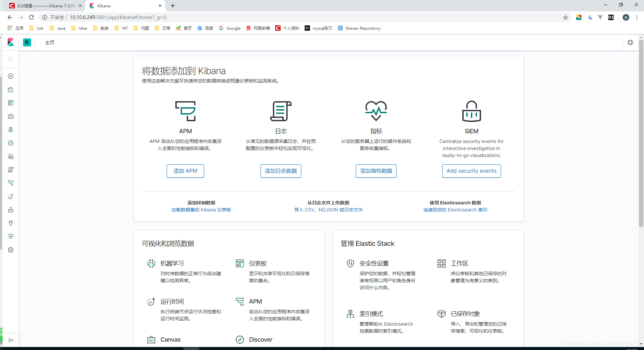Open a new browser tab
Screen dimensions: 644x350
click(x=173, y=6)
